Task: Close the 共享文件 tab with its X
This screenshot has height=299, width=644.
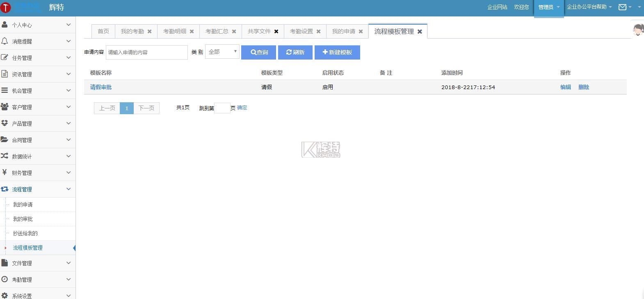Action: coord(276,32)
